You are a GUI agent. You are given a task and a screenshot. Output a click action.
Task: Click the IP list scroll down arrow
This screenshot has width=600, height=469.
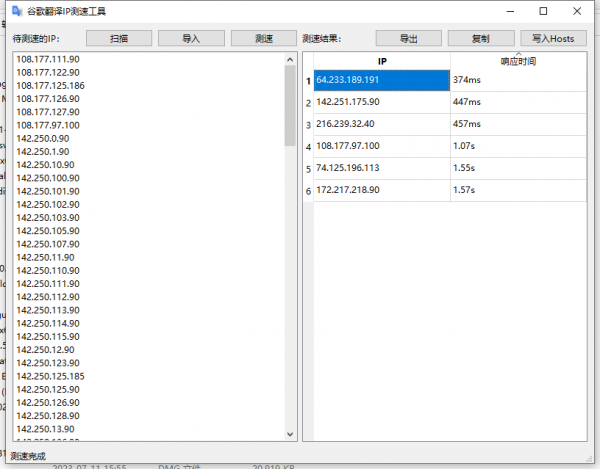290,434
